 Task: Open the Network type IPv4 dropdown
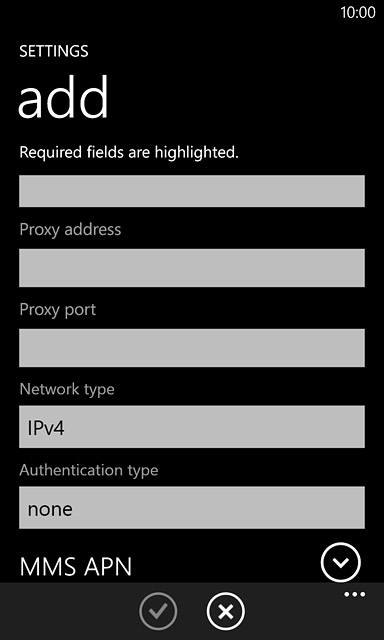tap(192, 427)
